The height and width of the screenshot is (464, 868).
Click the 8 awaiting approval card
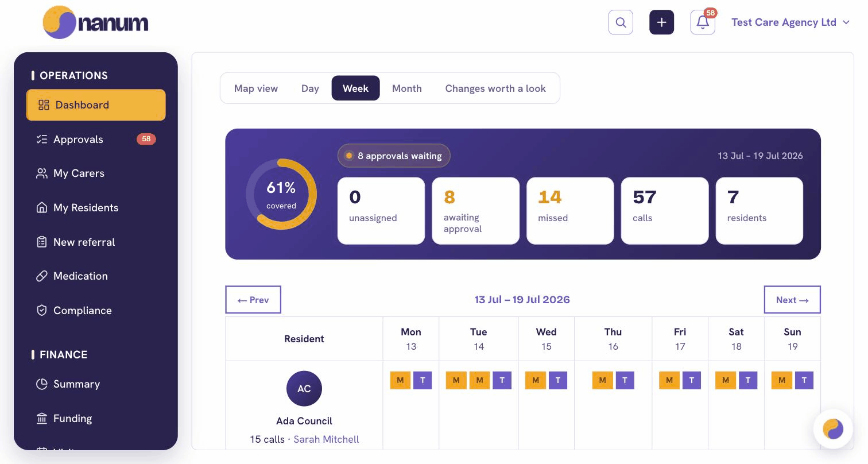click(475, 211)
